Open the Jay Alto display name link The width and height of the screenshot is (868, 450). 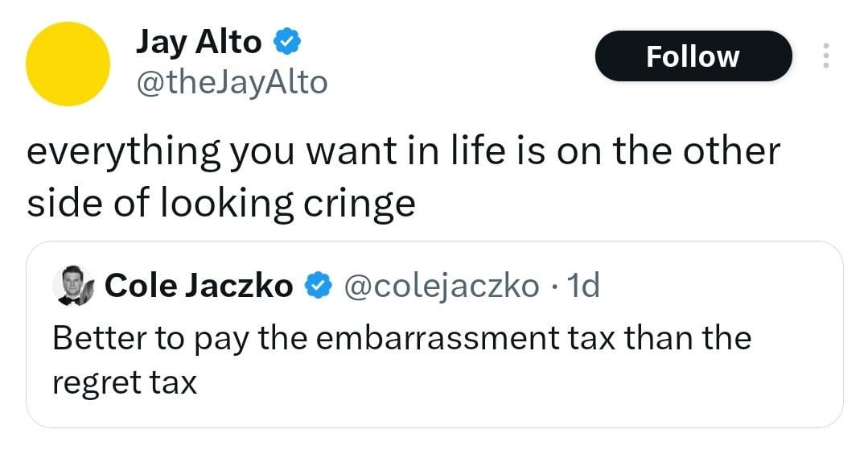tap(198, 43)
